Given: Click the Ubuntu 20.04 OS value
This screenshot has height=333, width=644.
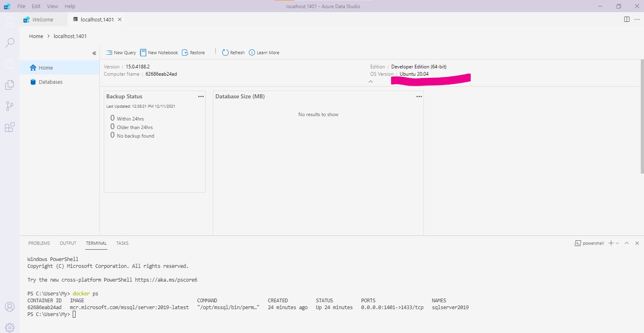Looking at the screenshot, I should point(414,74).
